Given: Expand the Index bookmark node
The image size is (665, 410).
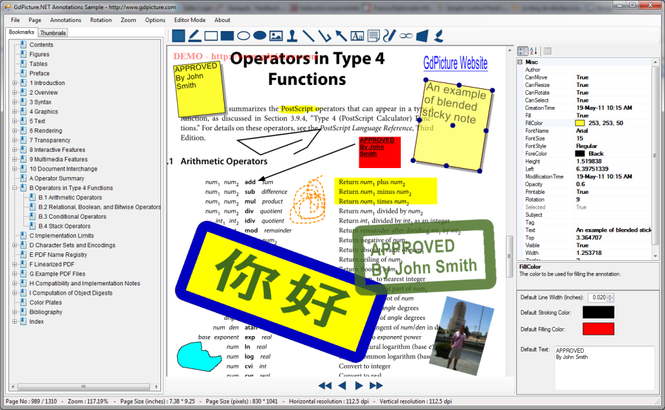Looking at the screenshot, I should click(x=15, y=321).
